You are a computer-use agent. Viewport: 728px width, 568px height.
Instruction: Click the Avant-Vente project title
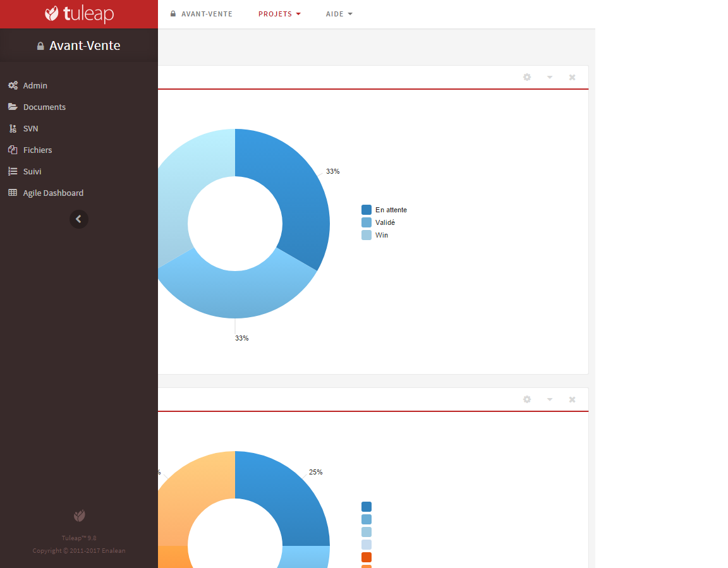click(85, 45)
